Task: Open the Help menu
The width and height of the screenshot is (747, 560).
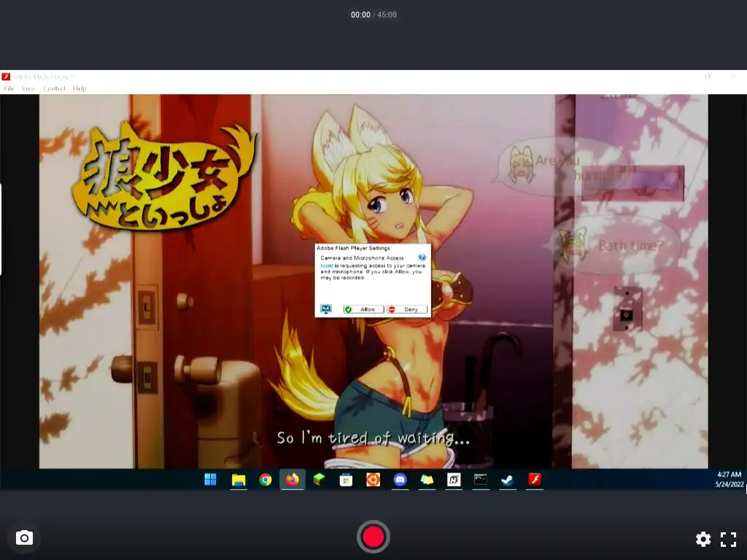Action: point(80,88)
